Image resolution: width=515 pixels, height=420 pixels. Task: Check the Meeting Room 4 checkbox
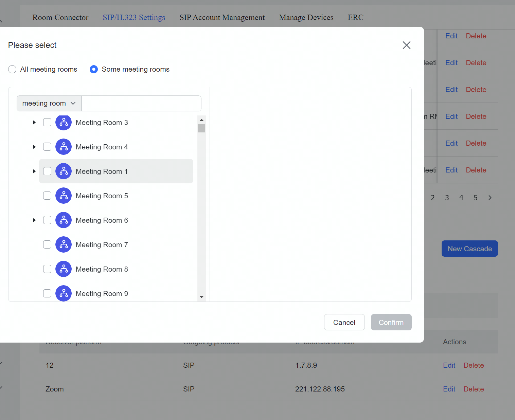[47, 147]
